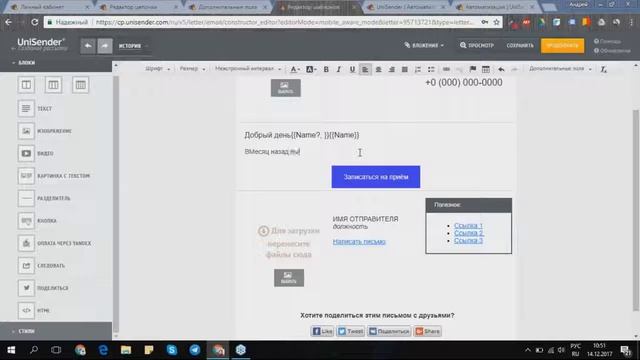Screen dimensions: 640x360
Task: Open the Размер size dropdown
Action: point(192,69)
